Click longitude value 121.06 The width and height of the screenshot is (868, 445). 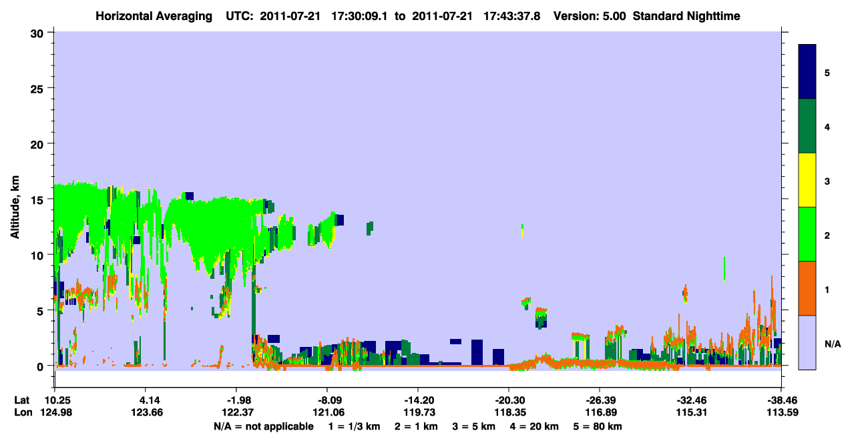tap(327, 413)
